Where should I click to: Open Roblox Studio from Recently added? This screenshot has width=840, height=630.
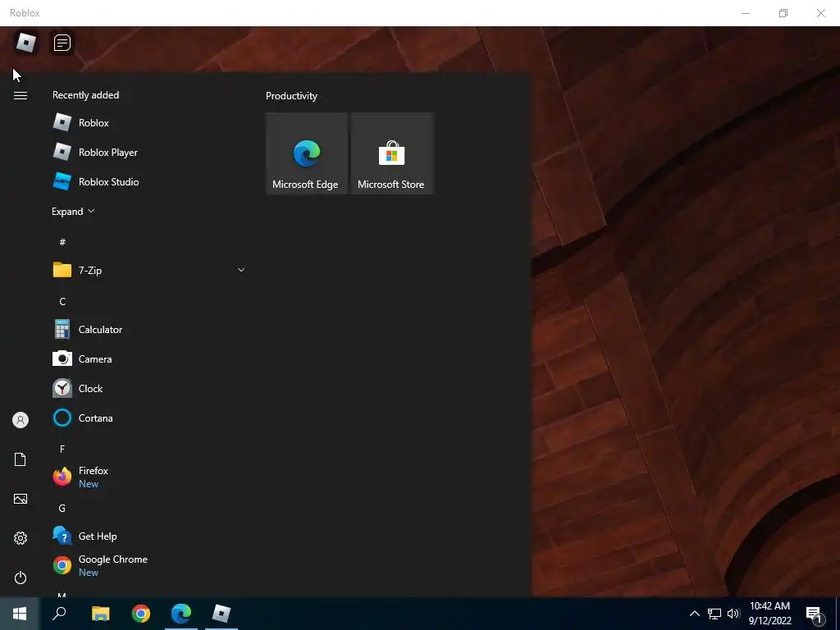point(149,181)
